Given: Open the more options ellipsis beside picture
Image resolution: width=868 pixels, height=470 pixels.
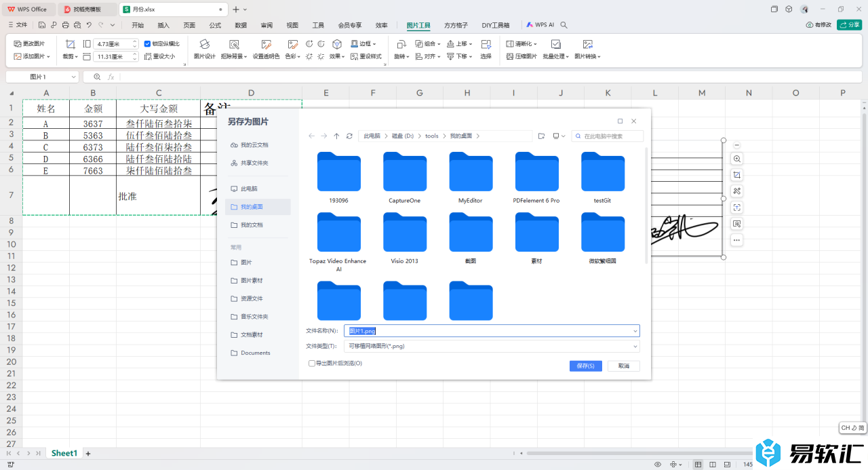Looking at the screenshot, I should pyautogui.click(x=737, y=240).
